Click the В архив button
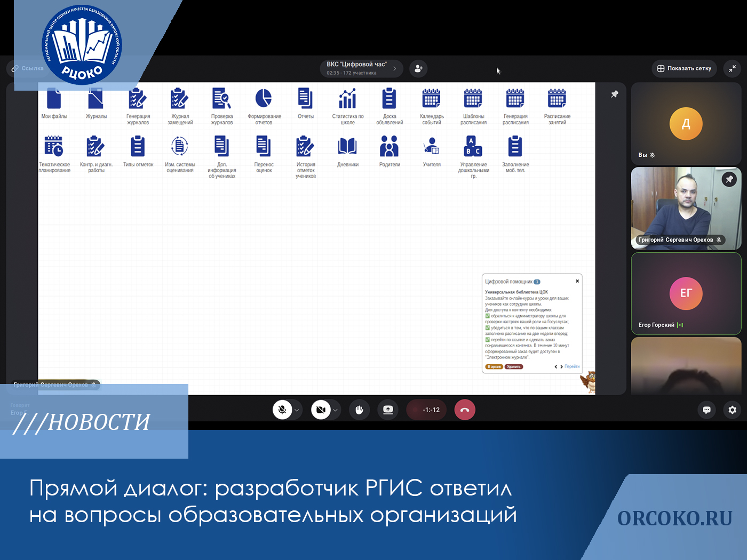Screen dimensions: 747x560 point(494,367)
